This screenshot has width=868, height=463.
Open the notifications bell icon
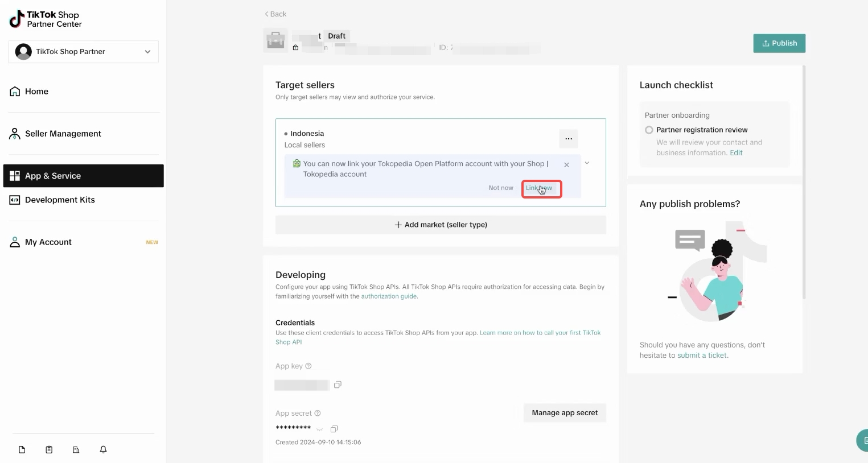(x=103, y=449)
